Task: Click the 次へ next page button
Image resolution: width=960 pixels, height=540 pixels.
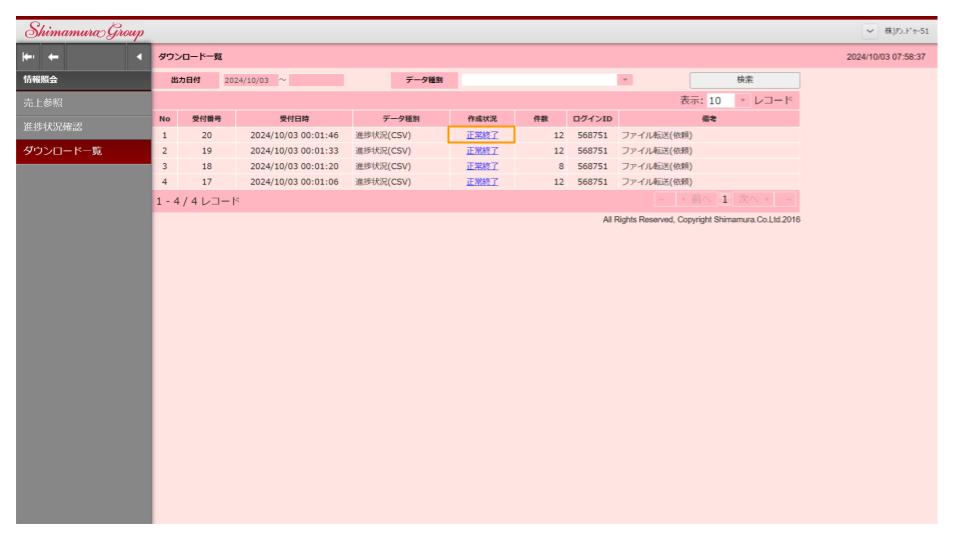Action: pyautogui.click(x=756, y=201)
